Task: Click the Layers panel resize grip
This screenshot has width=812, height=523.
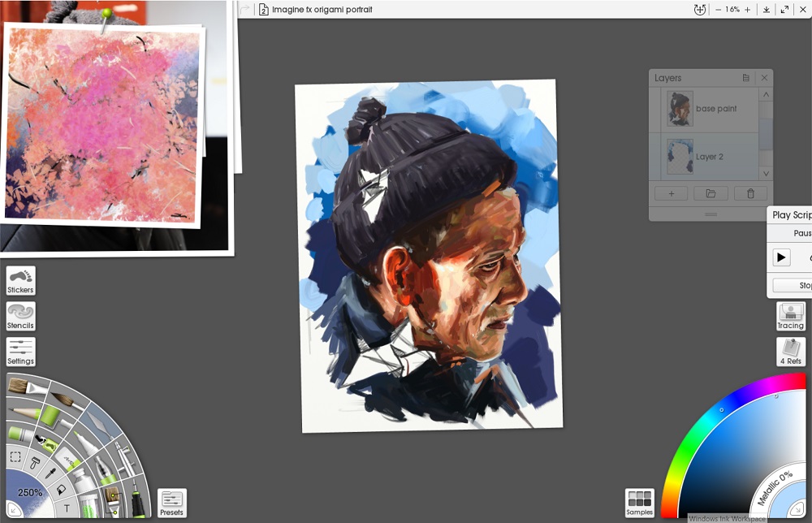Action: pos(710,214)
